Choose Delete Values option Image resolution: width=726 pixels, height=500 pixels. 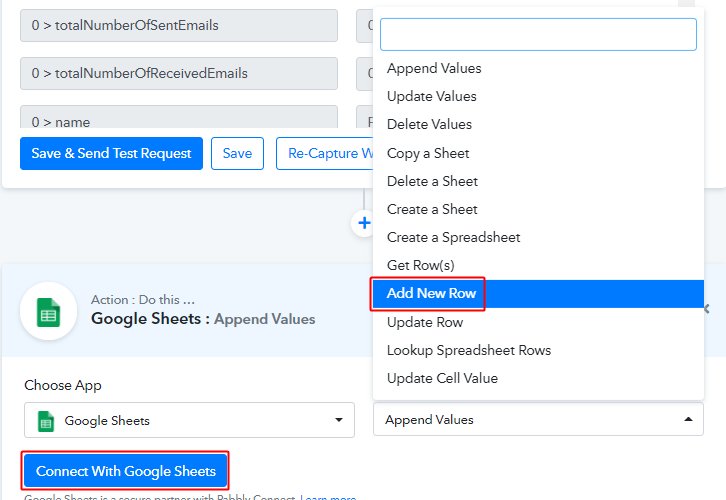coord(538,125)
